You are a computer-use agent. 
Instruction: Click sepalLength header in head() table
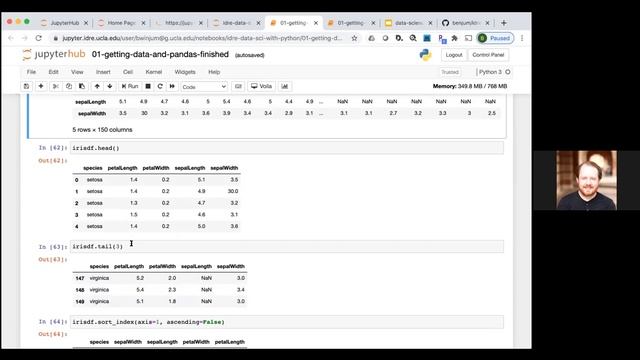(x=190, y=168)
